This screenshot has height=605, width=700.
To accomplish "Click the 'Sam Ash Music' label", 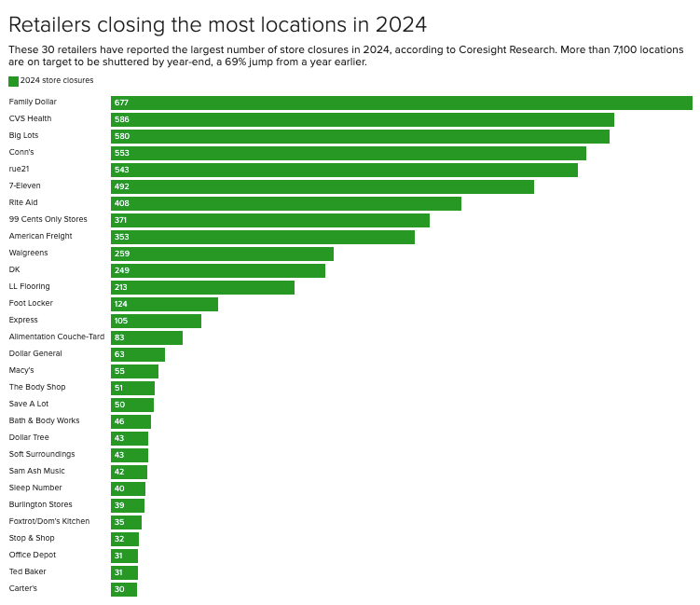I will [x=36, y=471].
